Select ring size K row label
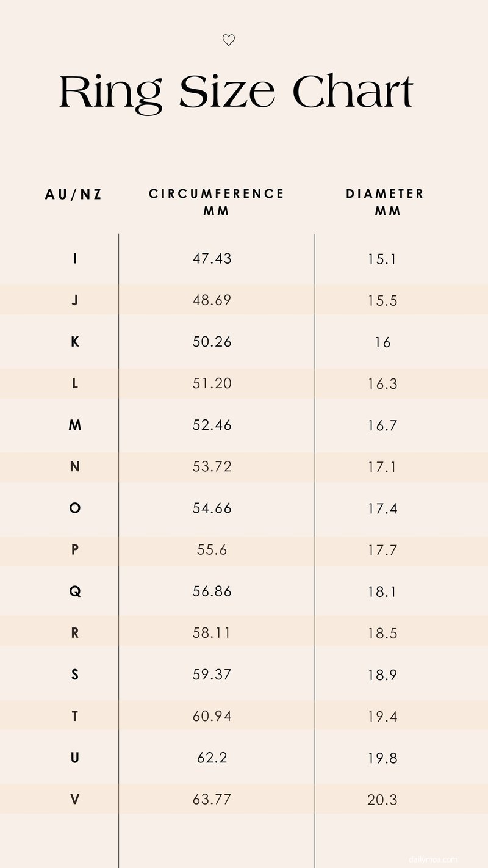 click(75, 342)
